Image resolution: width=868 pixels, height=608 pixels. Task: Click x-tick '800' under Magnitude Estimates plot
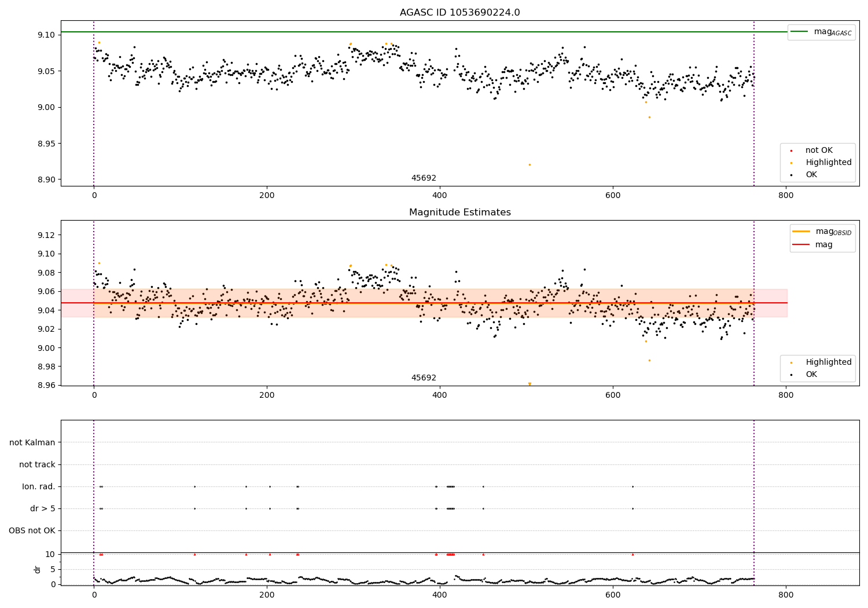[x=786, y=395]
